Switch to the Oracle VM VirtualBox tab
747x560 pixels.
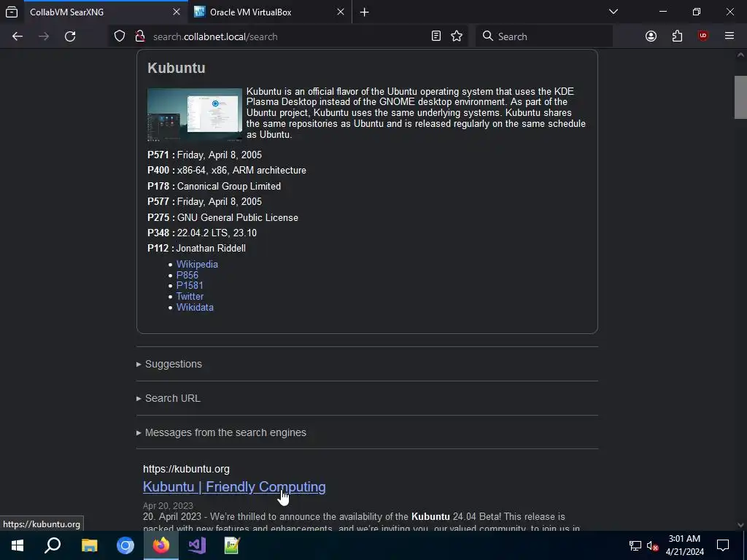click(x=270, y=12)
